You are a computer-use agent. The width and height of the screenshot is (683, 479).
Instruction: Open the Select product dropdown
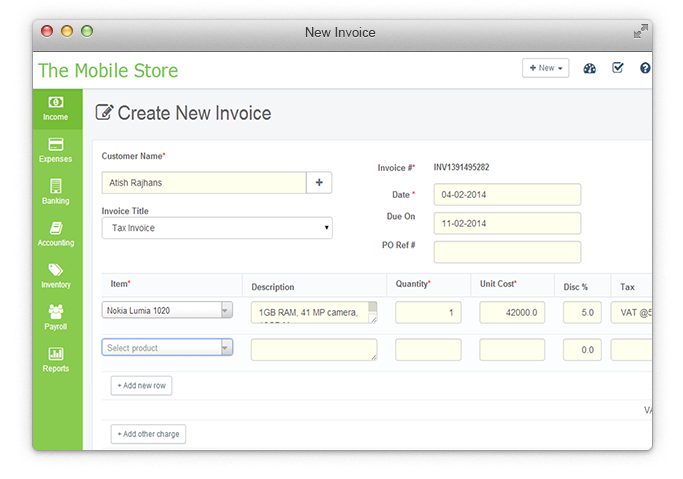(167, 347)
